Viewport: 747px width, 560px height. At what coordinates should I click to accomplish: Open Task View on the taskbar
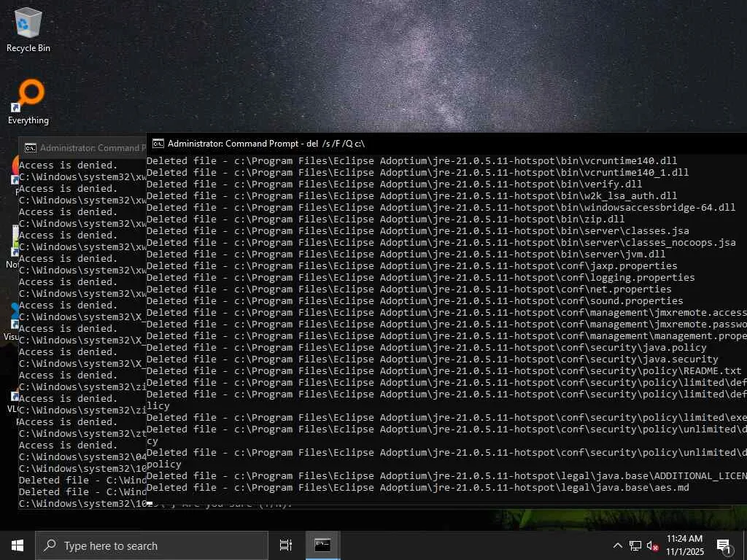[285, 545]
